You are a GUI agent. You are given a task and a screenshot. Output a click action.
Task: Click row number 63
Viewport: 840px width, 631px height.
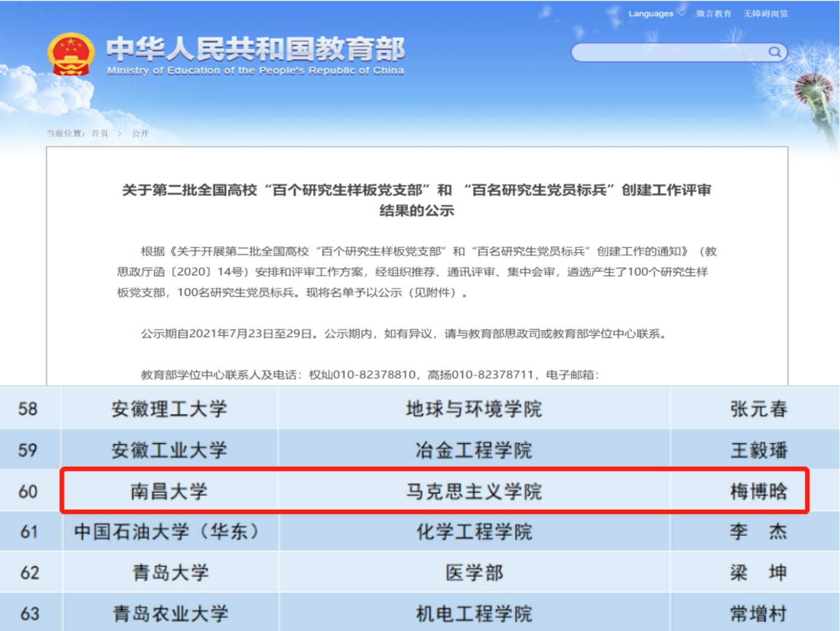coord(29,613)
